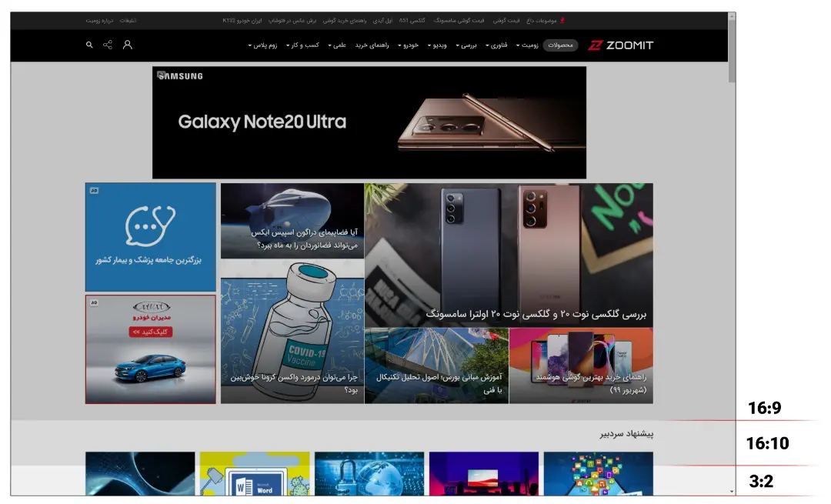
Task: Open the SpaceX Dragon spacecraft article card
Action: pos(292,221)
